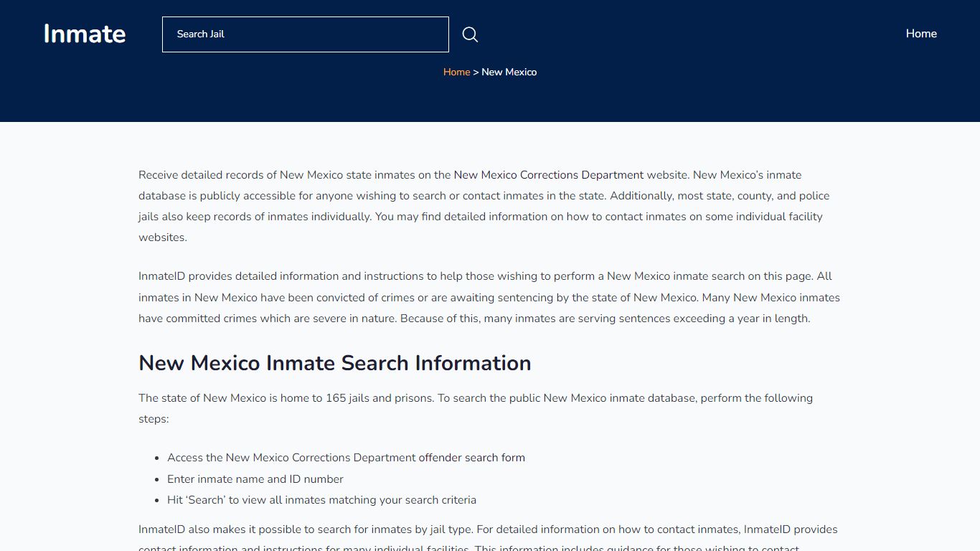Open the New Mexico Corrections Department link

(x=549, y=175)
